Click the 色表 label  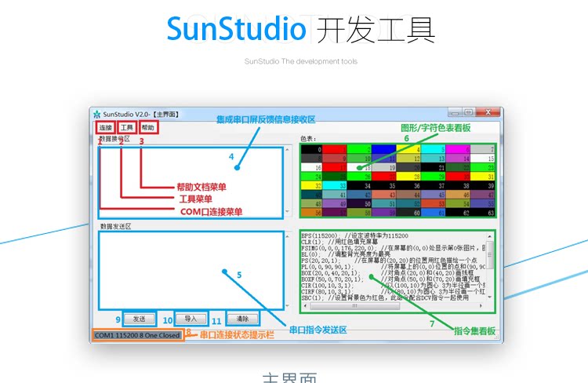pos(308,139)
